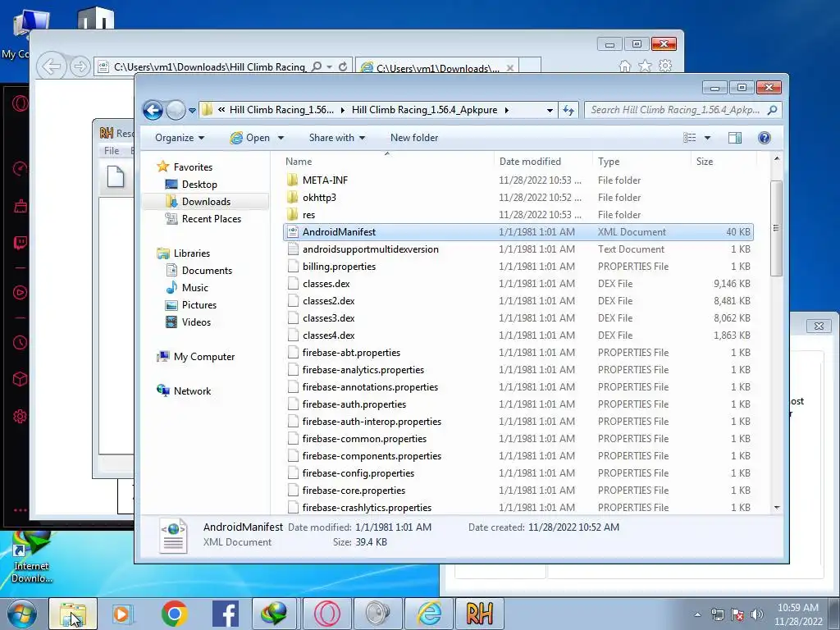Click Open in the Explorer toolbar
This screenshot has height=630, width=840.
(251, 138)
